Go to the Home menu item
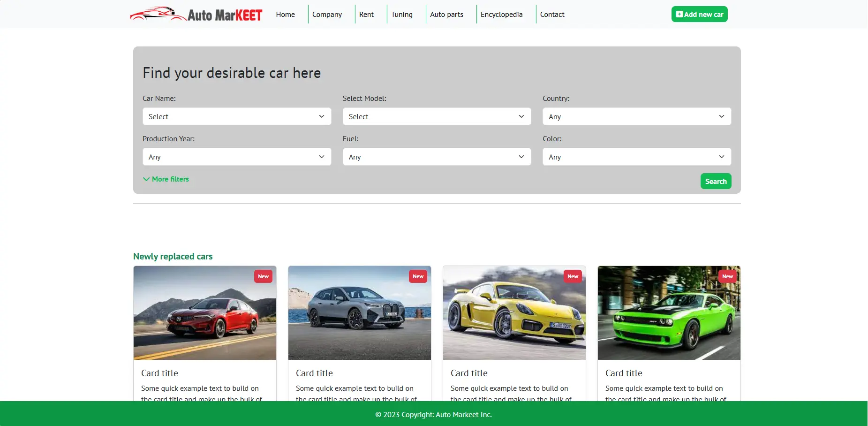 (x=285, y=15)
